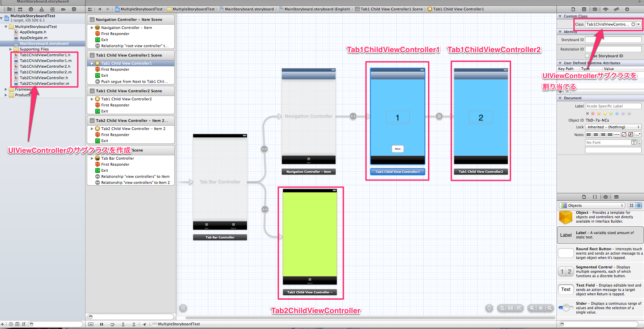Open the File inspector

coord(573,9)
